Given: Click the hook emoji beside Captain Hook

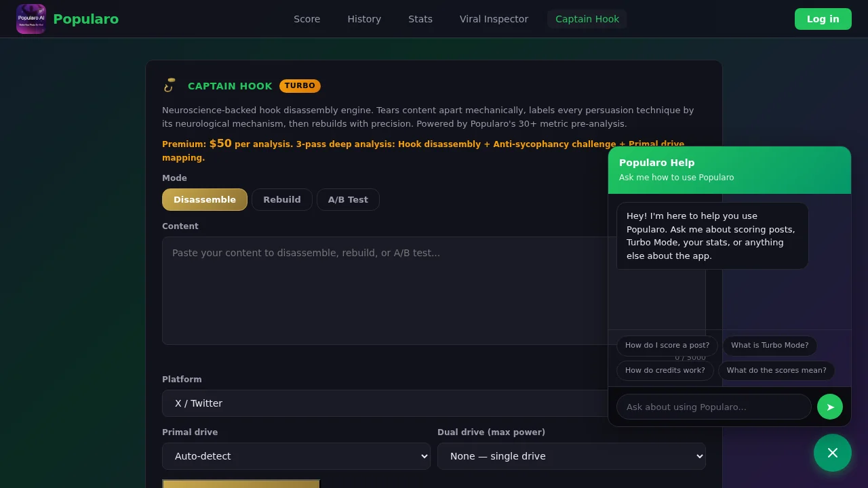Looking at the screenshot, I should point(169,85).
